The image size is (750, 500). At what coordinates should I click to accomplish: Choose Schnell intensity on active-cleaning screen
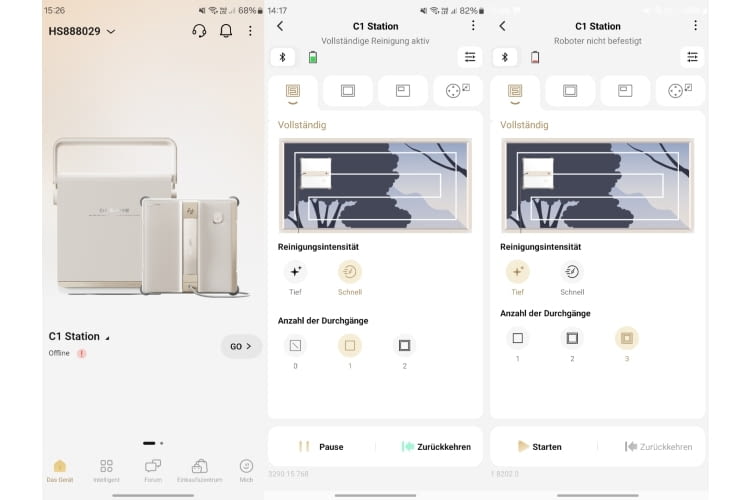click(350, 278)
